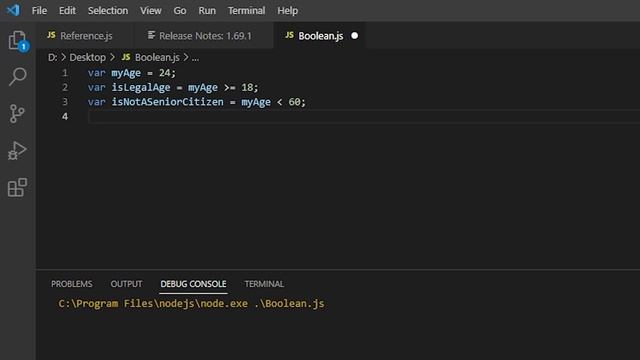Open the File menu
This screenshot has height=360, width=640.
point(39,11)
